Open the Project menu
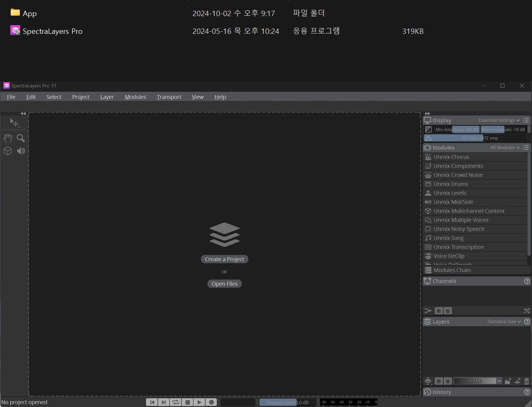This screenshot has height=407, width=532. (x=81, y=97)
